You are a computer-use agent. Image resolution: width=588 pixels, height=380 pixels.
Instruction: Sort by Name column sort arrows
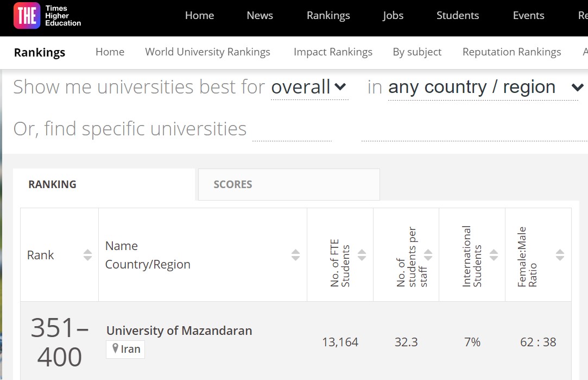tap(295, 255)
